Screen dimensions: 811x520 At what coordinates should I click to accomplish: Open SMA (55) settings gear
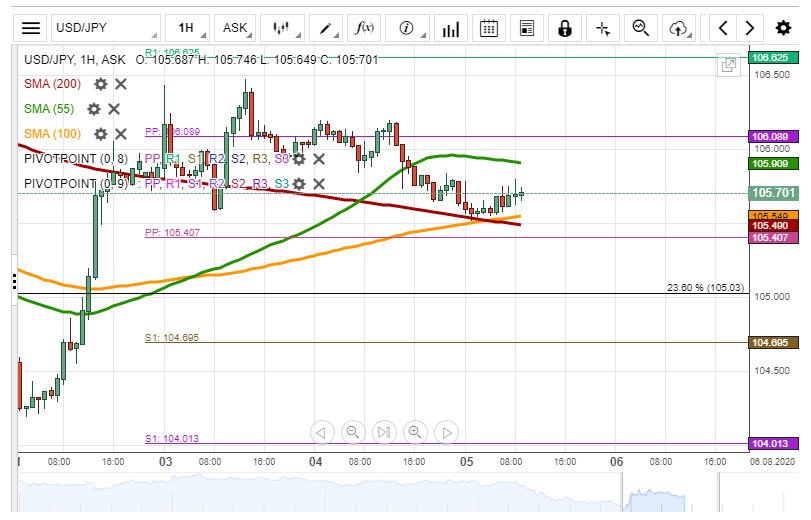[94, 109]
